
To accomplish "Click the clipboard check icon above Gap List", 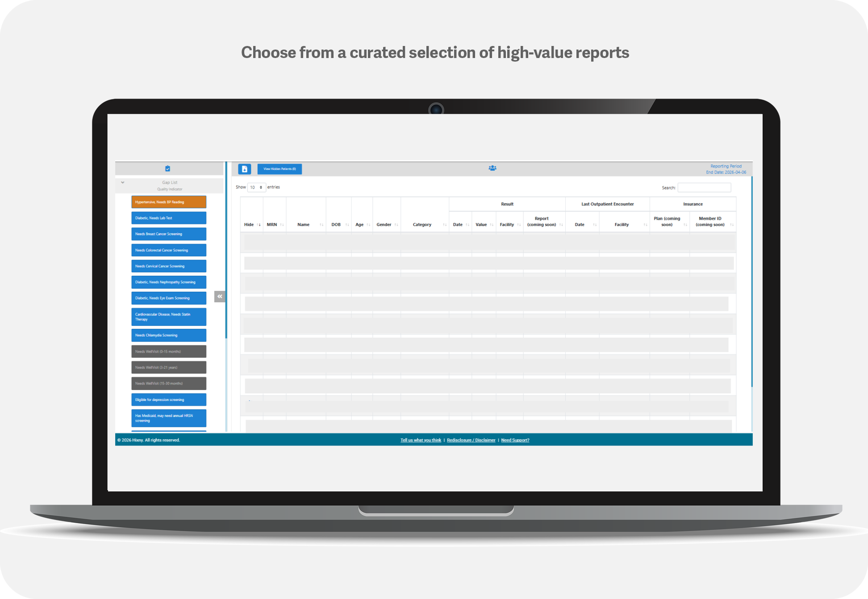I will 167,169.
